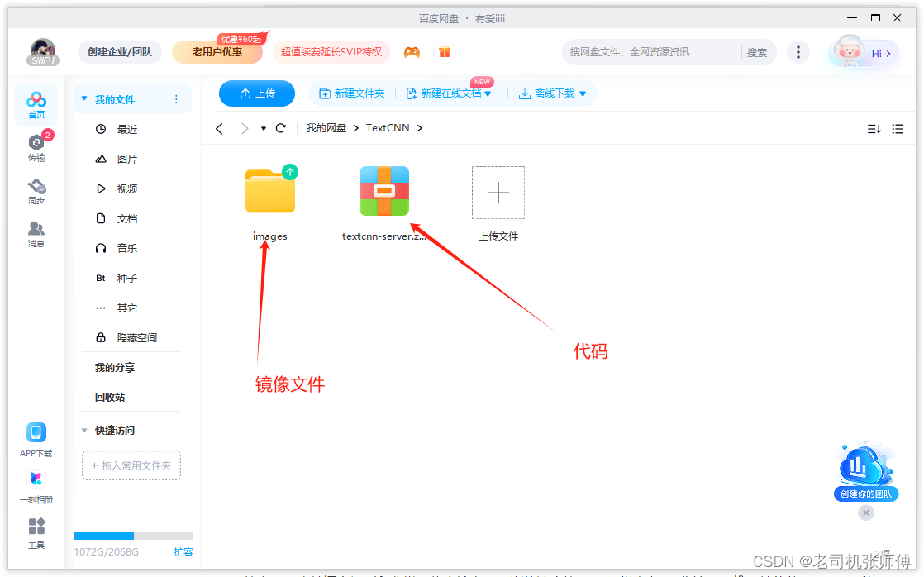The image size is (924, 577).
Task: Switch file view using the list view icon
Action: click(898, 129)
